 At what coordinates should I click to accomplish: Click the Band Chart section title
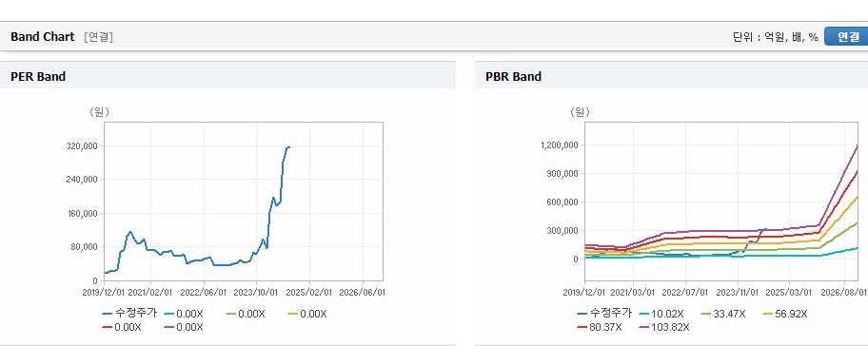coord(42,37)
